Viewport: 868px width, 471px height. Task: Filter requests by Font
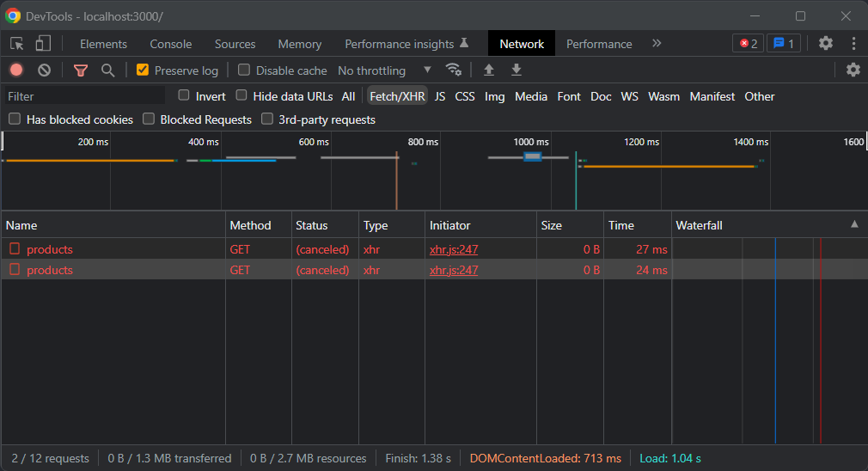(x=569, y=96)
